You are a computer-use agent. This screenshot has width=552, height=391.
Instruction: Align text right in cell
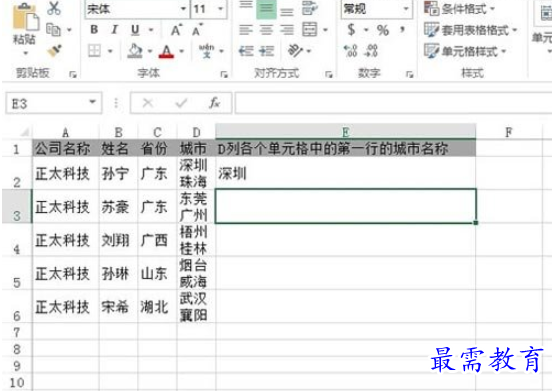click(287, 30)
